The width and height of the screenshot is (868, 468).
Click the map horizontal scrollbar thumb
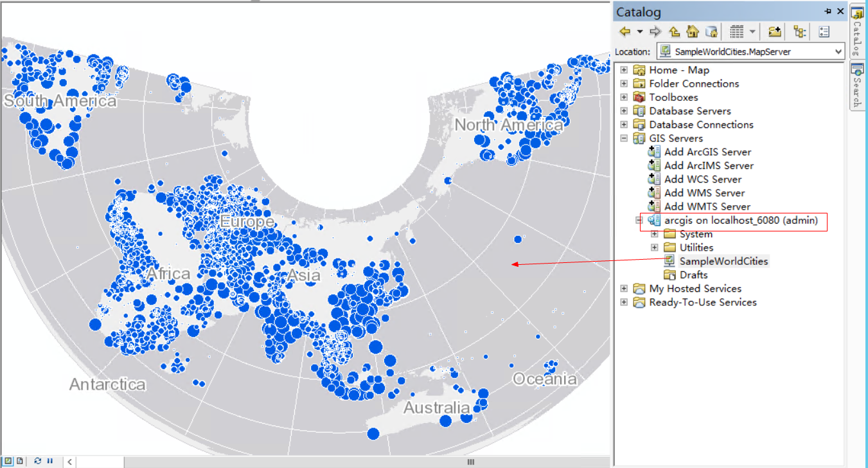click(x=471, y=462)
